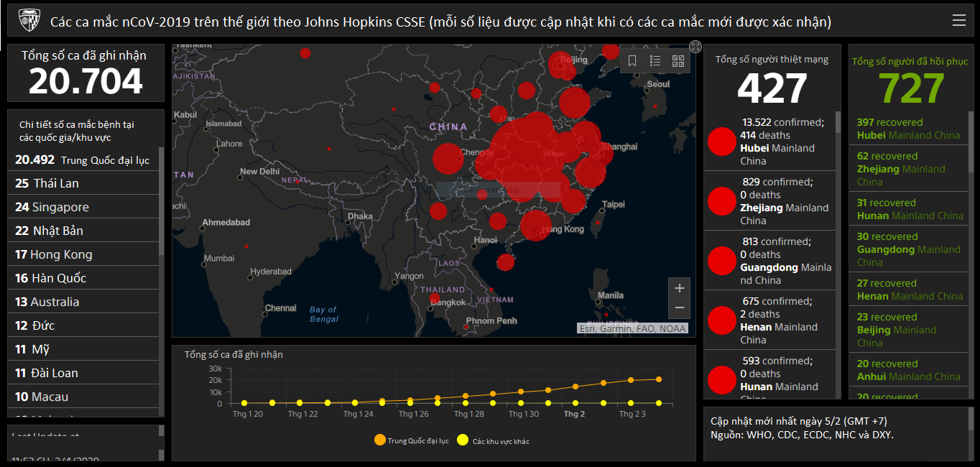Toggle the Trung Quốc đại lục legend series
Image resolution: width=980 pixels, height=467 pixels.
point(412,440)
